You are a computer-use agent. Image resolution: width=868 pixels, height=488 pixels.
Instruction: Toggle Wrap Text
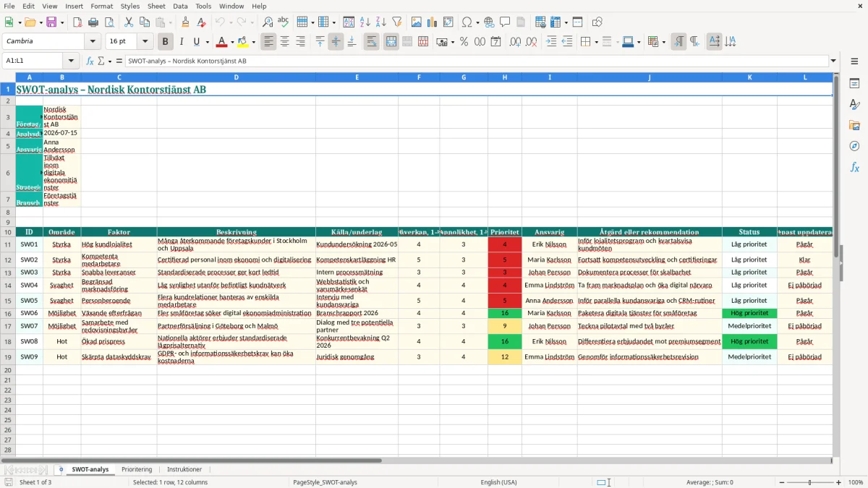coord(372,42)
